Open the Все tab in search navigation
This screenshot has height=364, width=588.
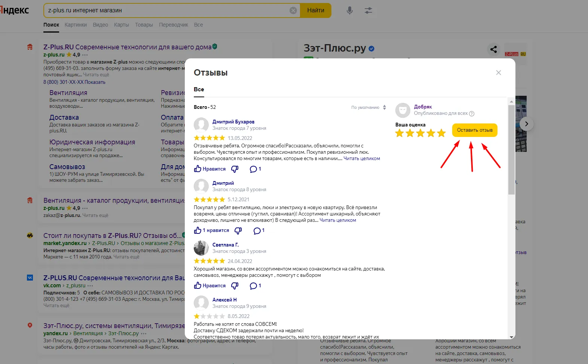tap(198, 25)
